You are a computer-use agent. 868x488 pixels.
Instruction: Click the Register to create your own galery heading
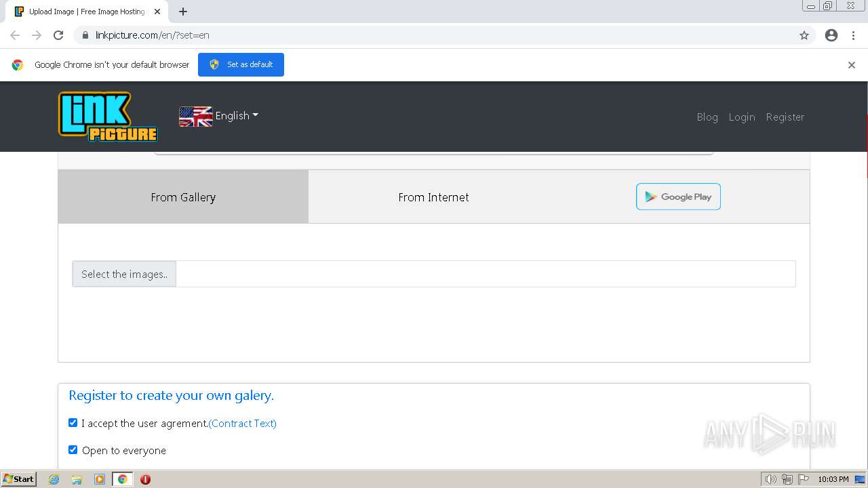pyautogui.click(x=171, y=395)
